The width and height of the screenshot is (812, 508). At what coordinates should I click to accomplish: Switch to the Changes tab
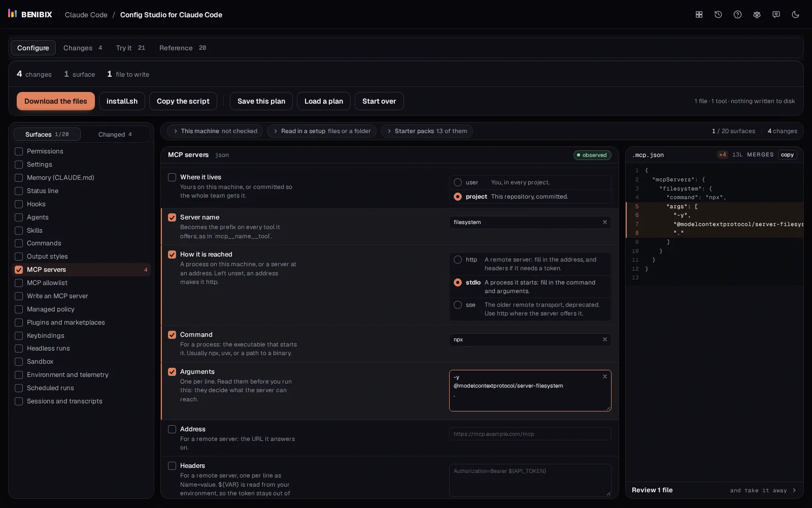pos(82,48)
